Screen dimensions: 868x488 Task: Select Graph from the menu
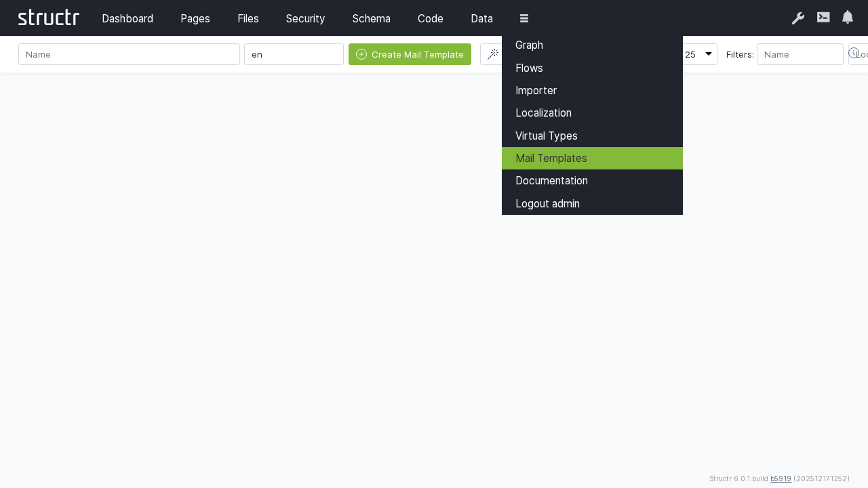[529, 45]
